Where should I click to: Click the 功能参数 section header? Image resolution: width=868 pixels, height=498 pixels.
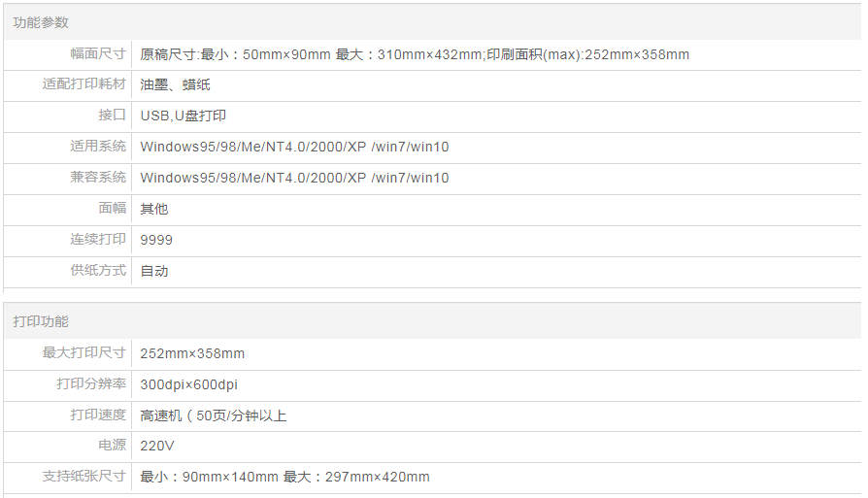tap(41, 22)
